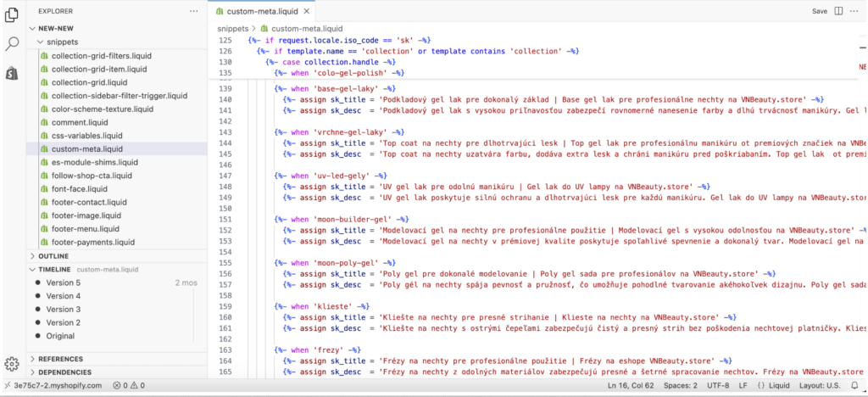Click the snippets breadcrumb segment
This screenshot has width=868, height=397.
[x=235, y=28]
